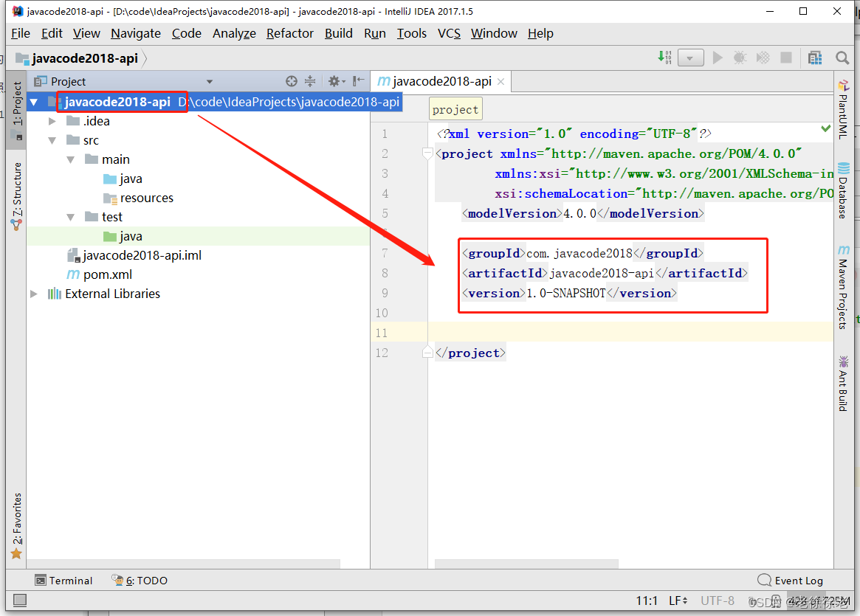Toggle the PlantUML side panel
Viewport: 860px width, 616px height.
pyautogui.click(x=843, y=109)
